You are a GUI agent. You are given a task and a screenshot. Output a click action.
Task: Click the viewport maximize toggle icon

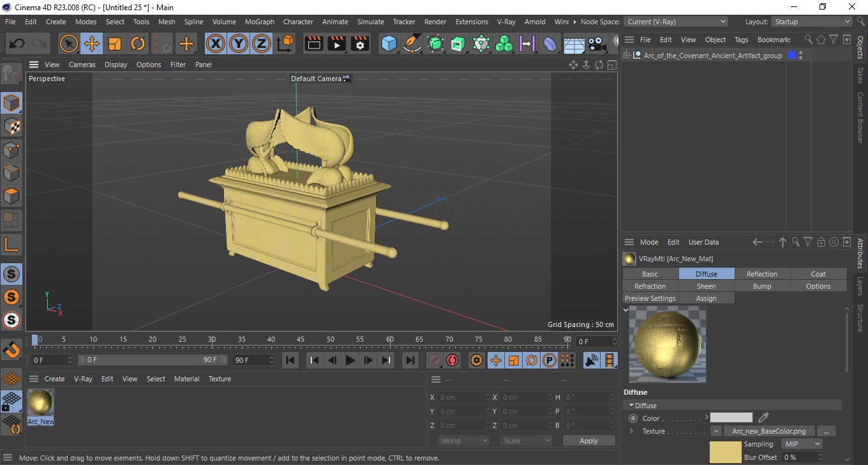(x=611, y=65)
